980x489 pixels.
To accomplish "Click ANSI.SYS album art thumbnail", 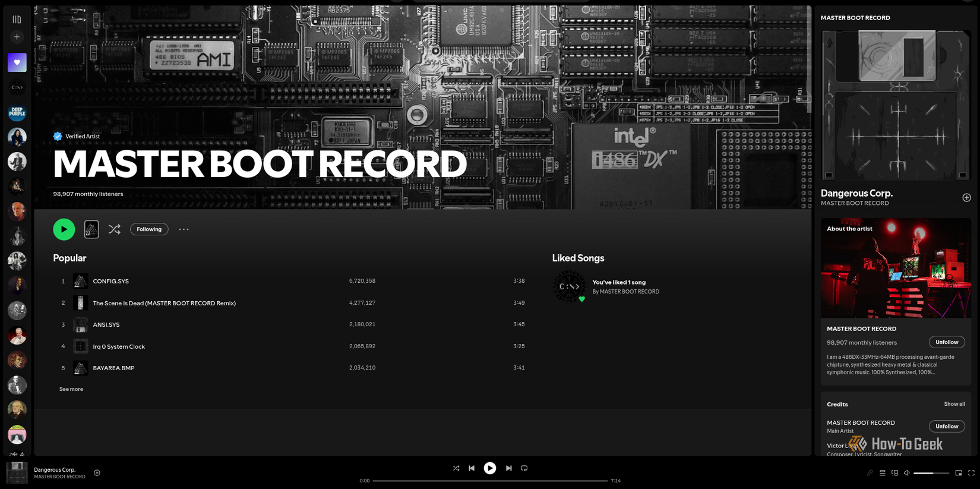I will [80, 324].
